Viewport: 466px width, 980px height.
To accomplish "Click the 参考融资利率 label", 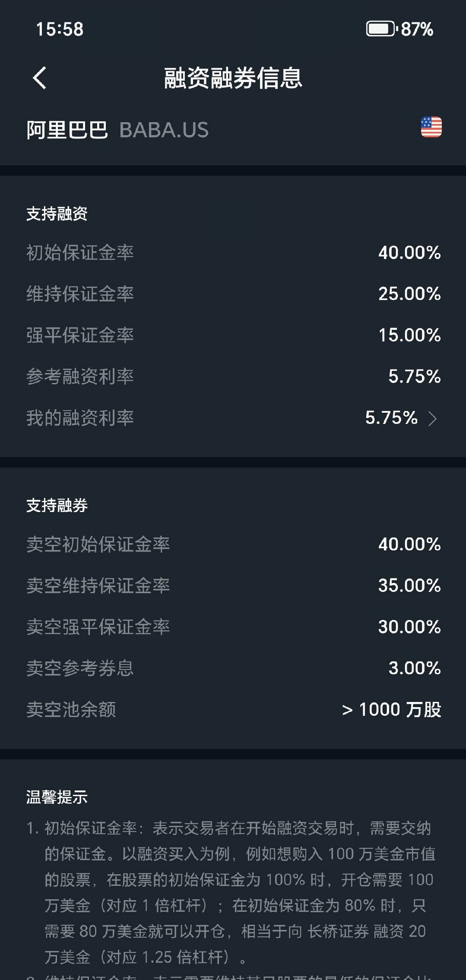I will [x=80, y=376].
